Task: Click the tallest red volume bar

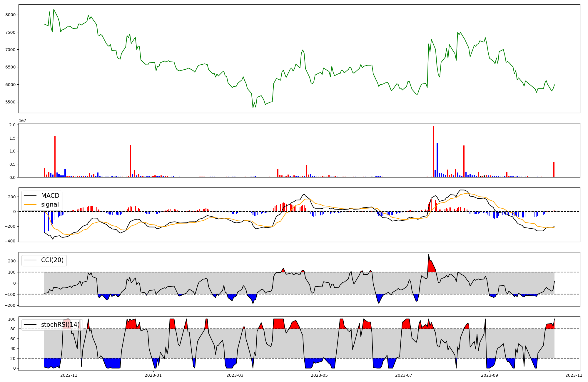Action: pyautogui.click(x=433, y=151)
